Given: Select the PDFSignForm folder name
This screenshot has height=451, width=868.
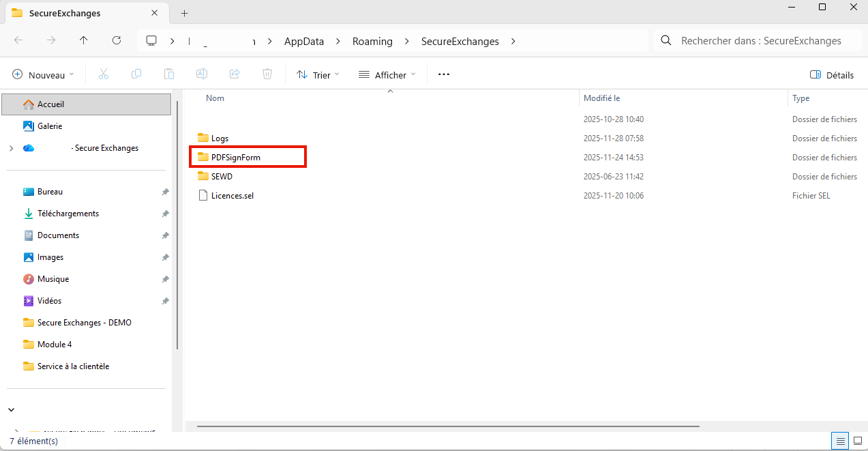Looking at the screenshot, I should [x=236, y=157].
